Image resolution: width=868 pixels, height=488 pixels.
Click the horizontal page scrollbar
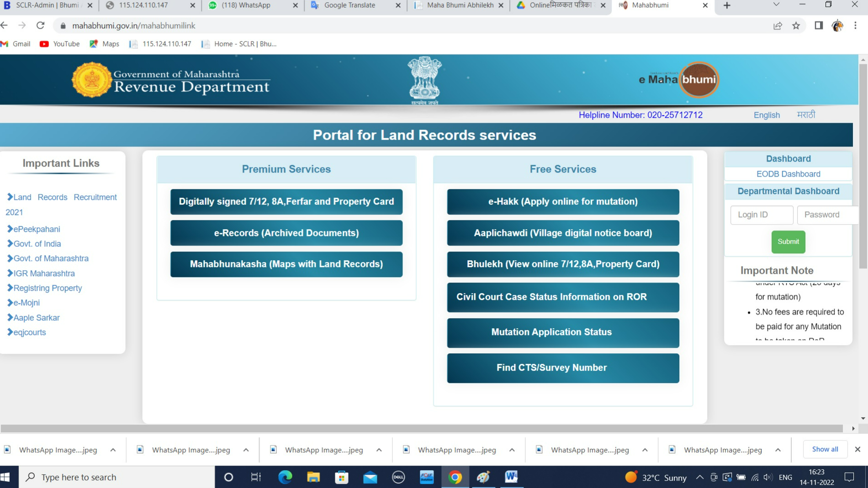pos(421,429)
